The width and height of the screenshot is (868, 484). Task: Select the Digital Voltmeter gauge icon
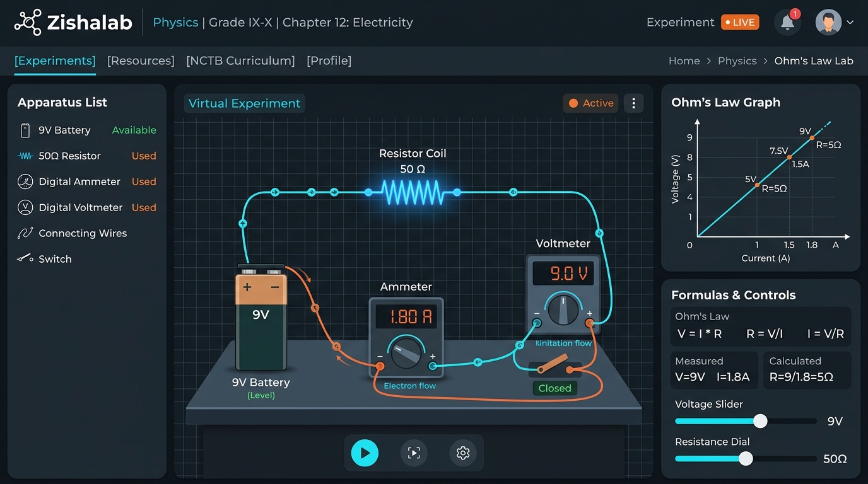coord(25,207)
